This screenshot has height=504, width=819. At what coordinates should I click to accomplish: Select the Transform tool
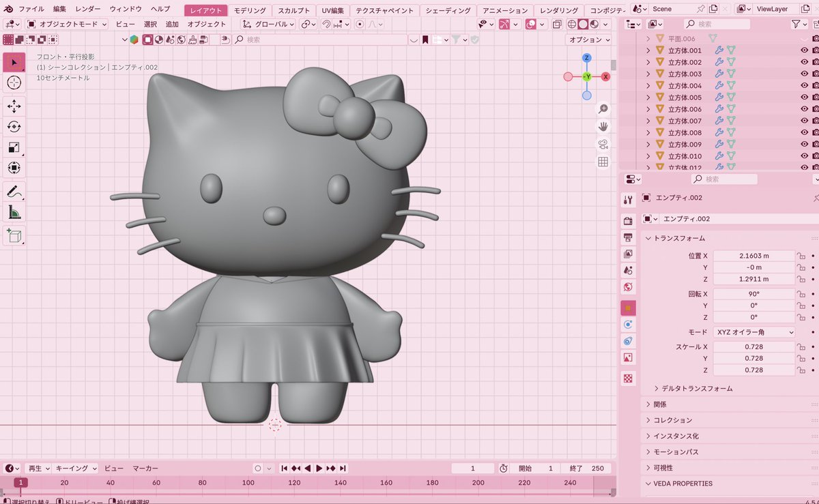point(14,168)
